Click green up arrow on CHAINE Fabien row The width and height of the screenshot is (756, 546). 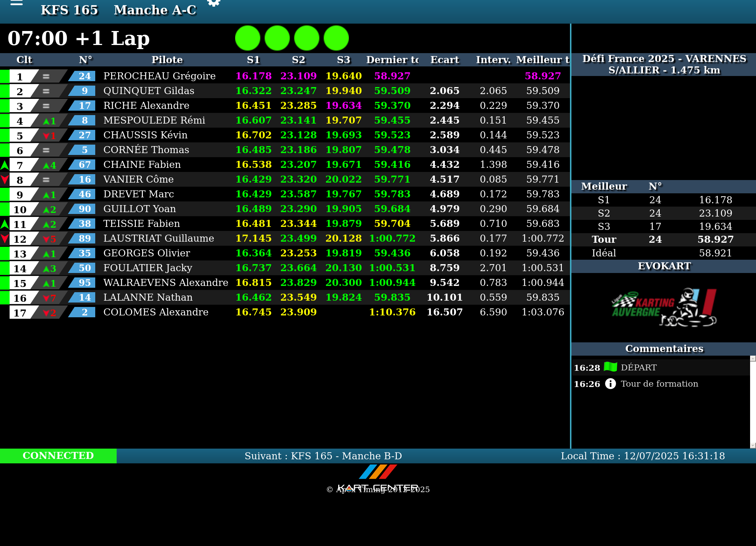point(4,165)
